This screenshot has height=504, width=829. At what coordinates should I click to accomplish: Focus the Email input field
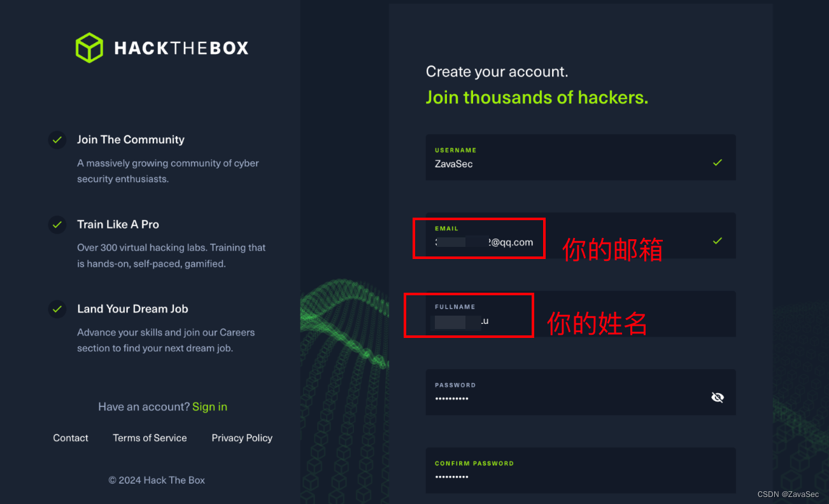click(581, 235)
